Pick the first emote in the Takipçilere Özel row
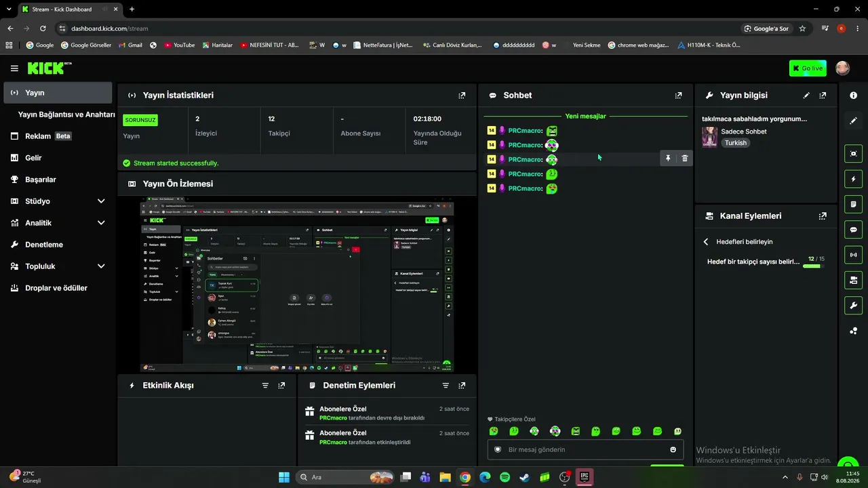This screenshot has width=868, height=488. click(494, 431)
